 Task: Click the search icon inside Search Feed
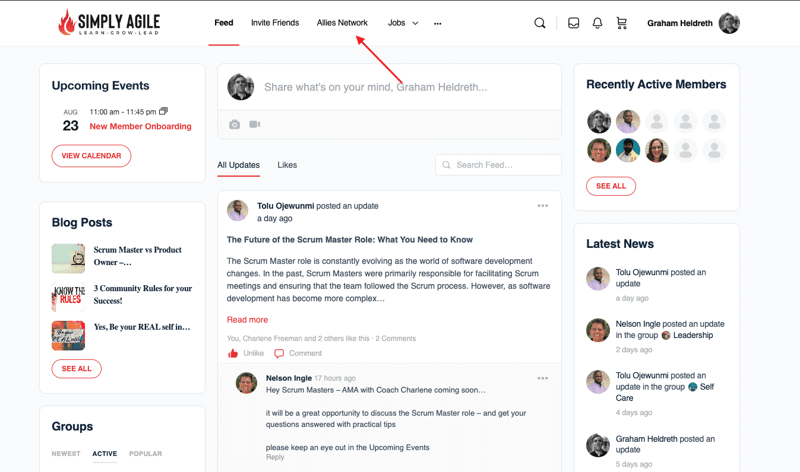[446, 165]
